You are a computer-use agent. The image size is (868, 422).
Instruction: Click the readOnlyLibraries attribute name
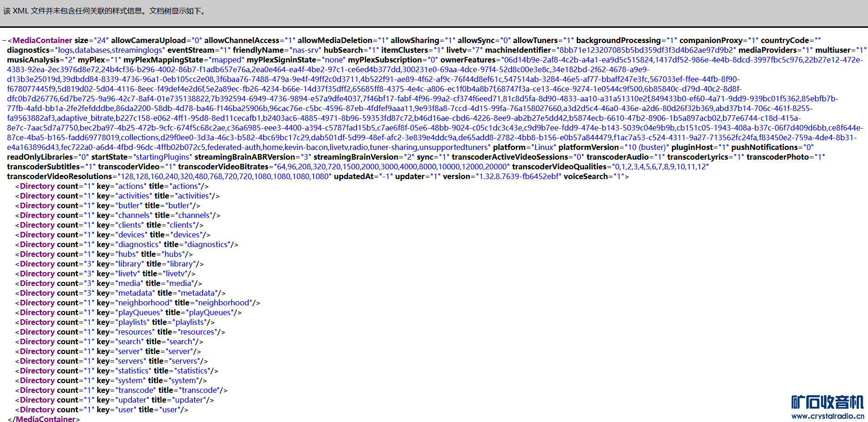pos(40,157)
